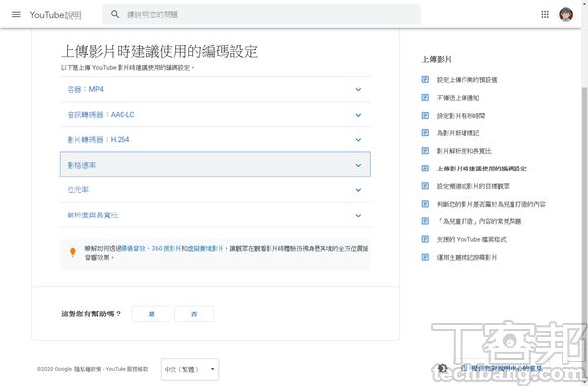The height and width of the screenshot is (386, 588).
Task: Open the 中文（繁體）language dropdown
Action: [x=189, y=369]
